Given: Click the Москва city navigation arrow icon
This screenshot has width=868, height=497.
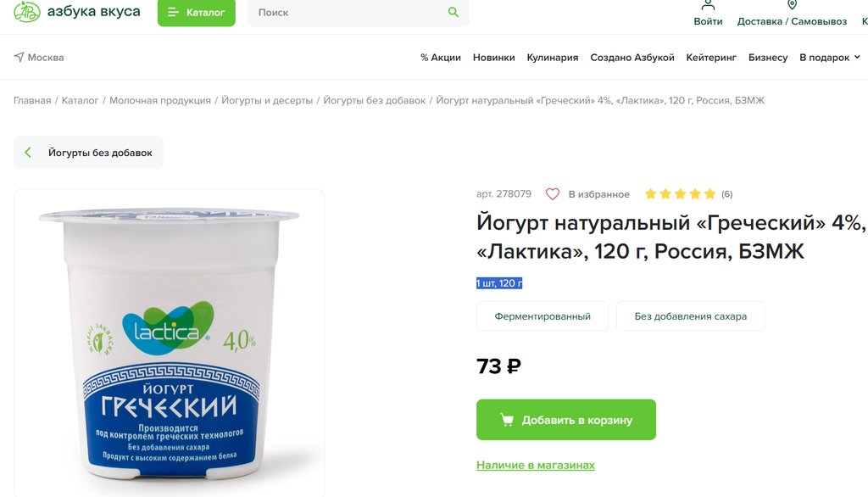Looking at the screenshot, I should pyautogui.click(x=19, y=57).
